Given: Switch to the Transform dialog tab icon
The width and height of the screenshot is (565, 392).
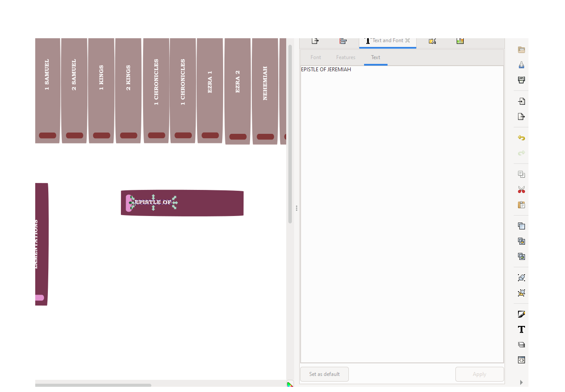Looking at the screenshot, I should point(432,41).
